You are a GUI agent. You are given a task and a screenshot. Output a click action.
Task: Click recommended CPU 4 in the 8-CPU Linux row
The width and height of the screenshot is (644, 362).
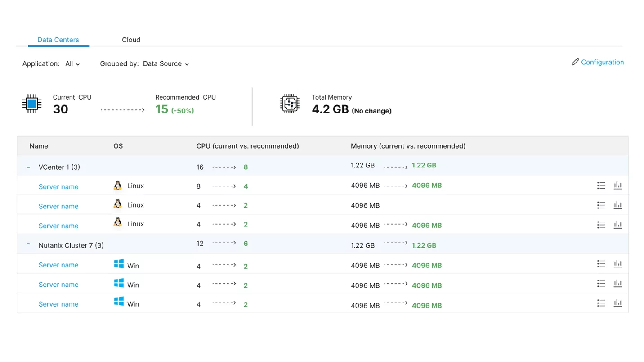tap(246, 186)
